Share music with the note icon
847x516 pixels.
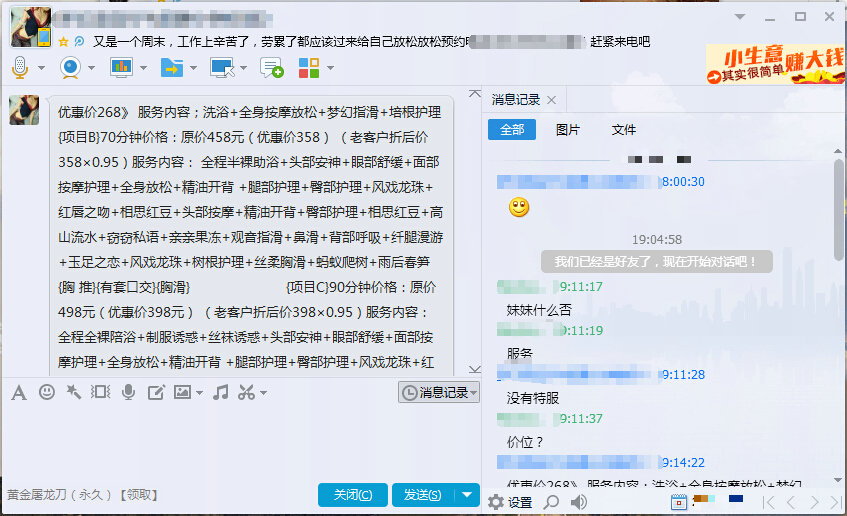(x=220, y=392)
